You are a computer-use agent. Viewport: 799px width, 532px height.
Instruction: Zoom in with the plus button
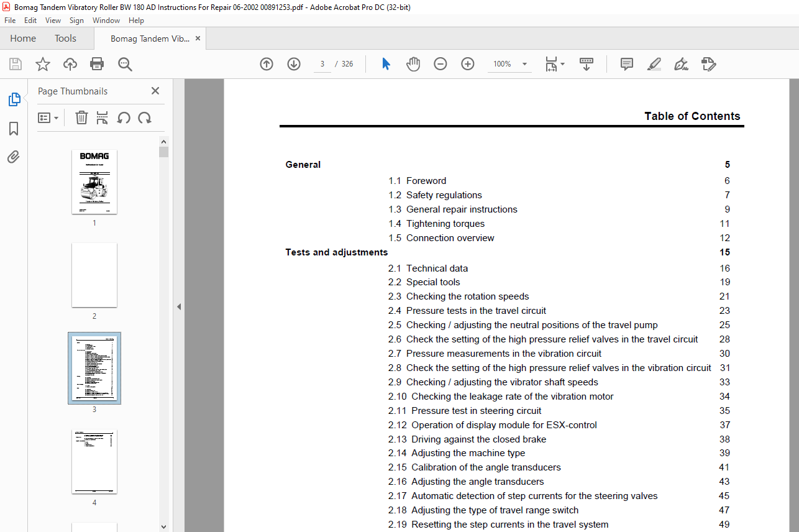468,64
